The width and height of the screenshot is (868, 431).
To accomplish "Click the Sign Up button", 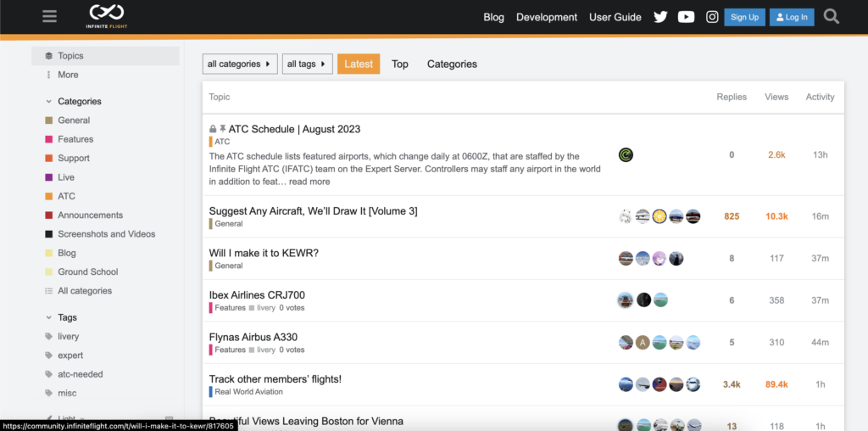I will 744,17.
